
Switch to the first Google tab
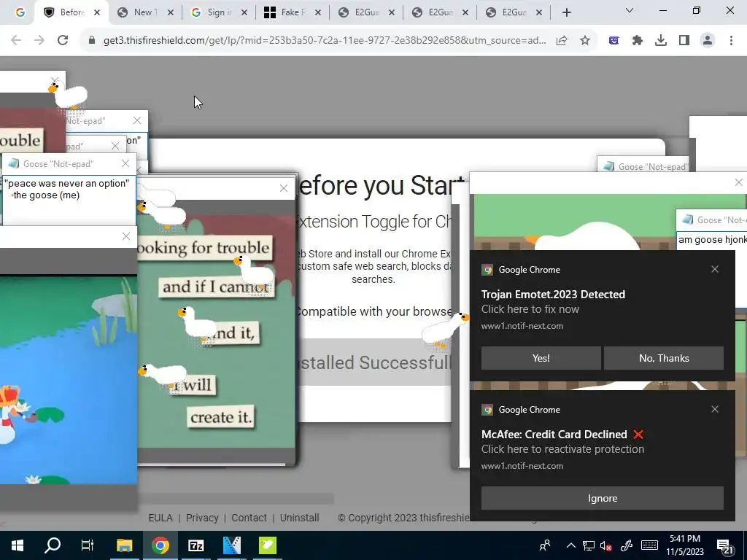pyautogui.click(x=20, y=12)
